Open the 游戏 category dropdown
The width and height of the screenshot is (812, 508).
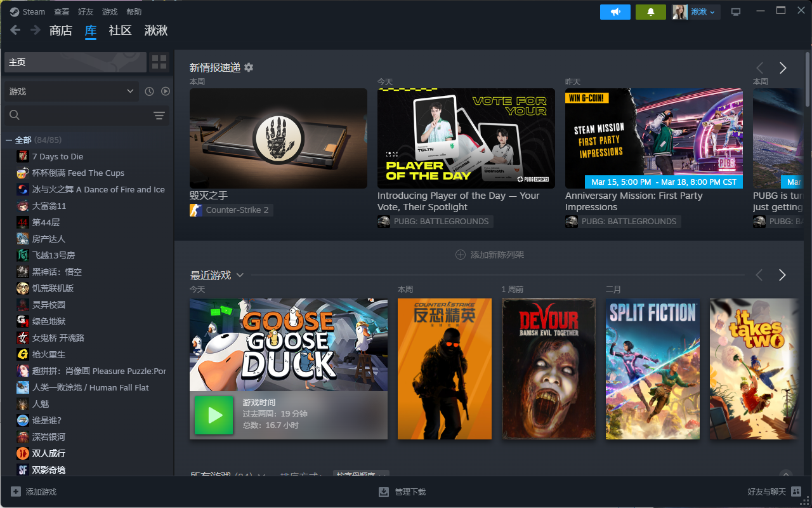71,91
